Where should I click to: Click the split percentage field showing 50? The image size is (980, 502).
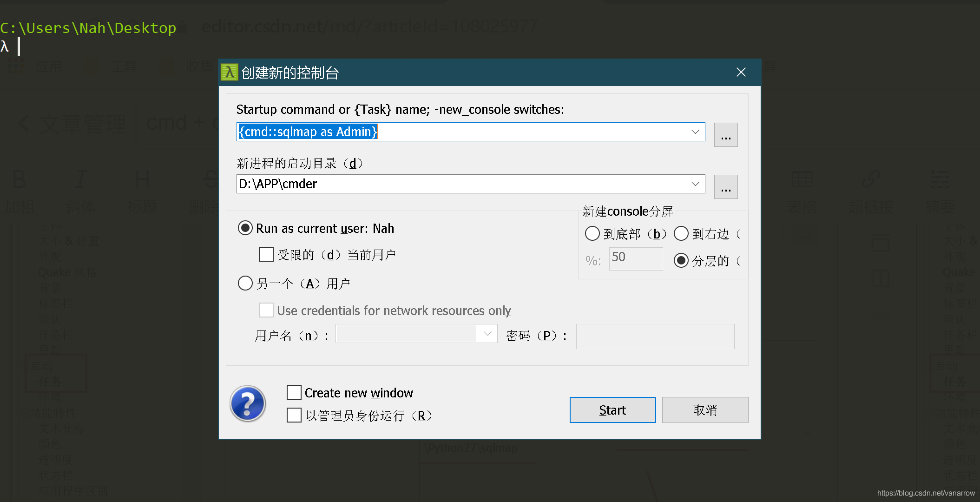pyautogui.click(x=636, y=258)
